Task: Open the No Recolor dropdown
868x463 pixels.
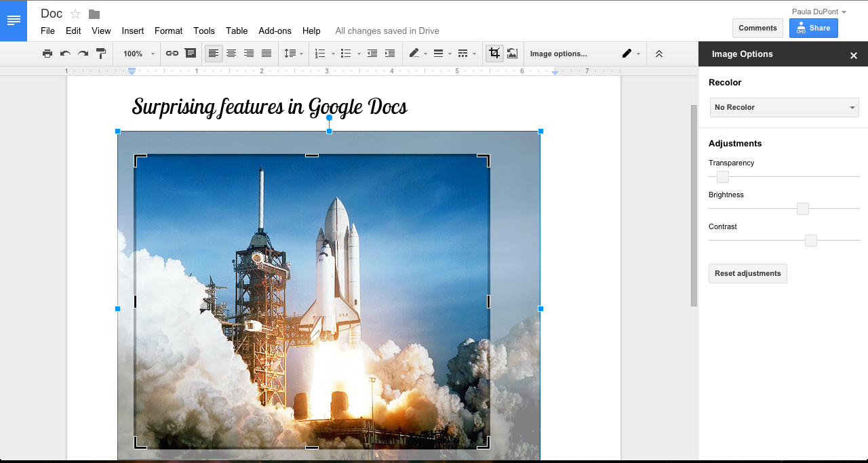Action: 784,107
